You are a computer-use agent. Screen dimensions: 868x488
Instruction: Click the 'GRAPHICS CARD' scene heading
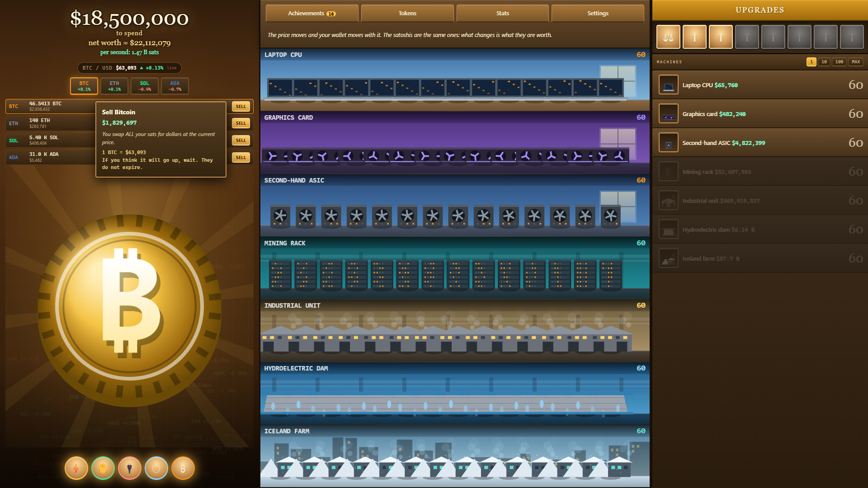click(x=288, y=117)
